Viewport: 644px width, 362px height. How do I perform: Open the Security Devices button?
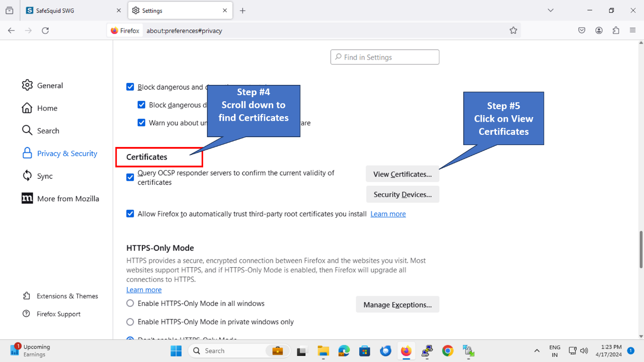pyautogui.click(x=402, y=195)
